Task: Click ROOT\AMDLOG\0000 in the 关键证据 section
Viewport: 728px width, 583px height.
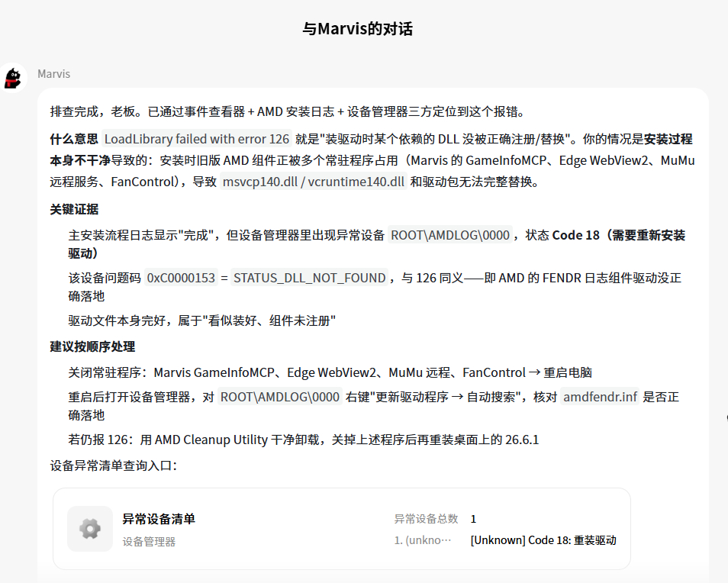Action: pos(450,235)
